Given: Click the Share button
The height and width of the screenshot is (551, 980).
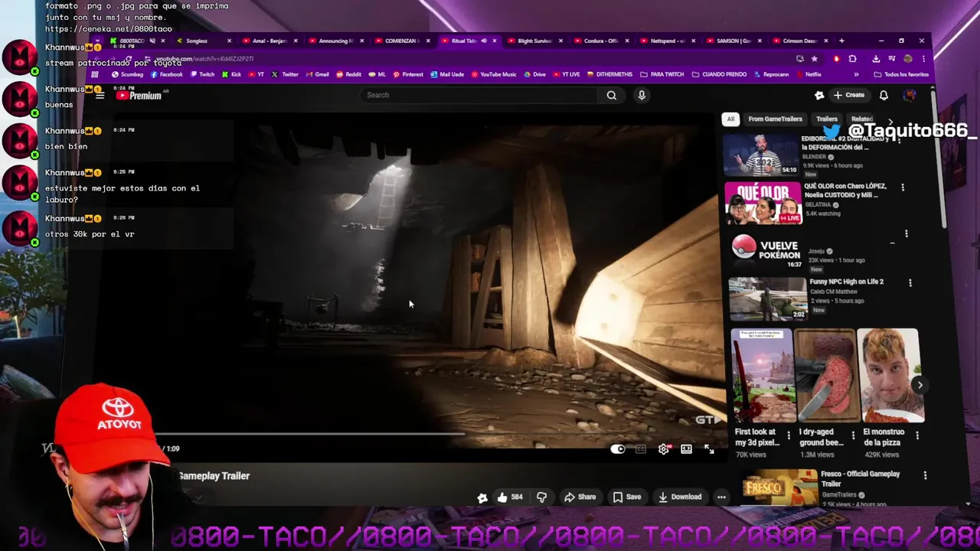Looking at the screenshot, I should point(580,497).
